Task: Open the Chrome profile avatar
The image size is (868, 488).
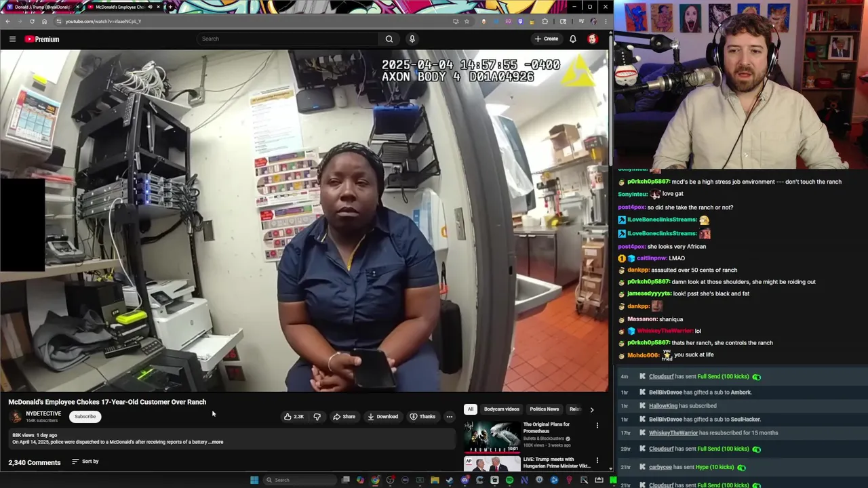Action: coord(593,21)
